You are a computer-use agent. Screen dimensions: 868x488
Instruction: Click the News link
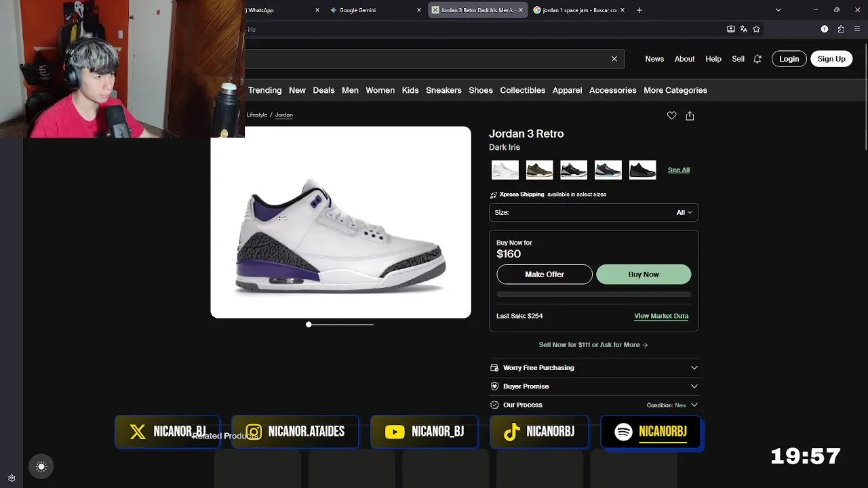pos(654,59)
